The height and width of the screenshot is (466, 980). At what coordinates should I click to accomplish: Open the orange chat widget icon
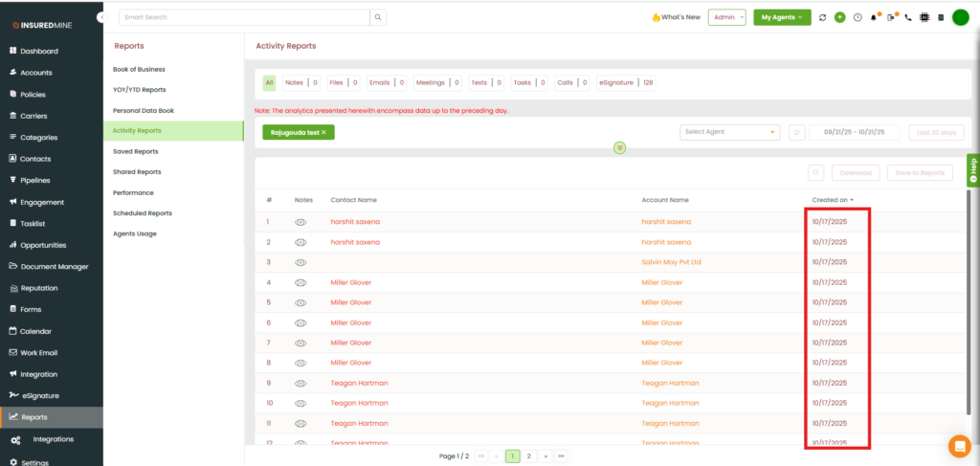(959, 446)
